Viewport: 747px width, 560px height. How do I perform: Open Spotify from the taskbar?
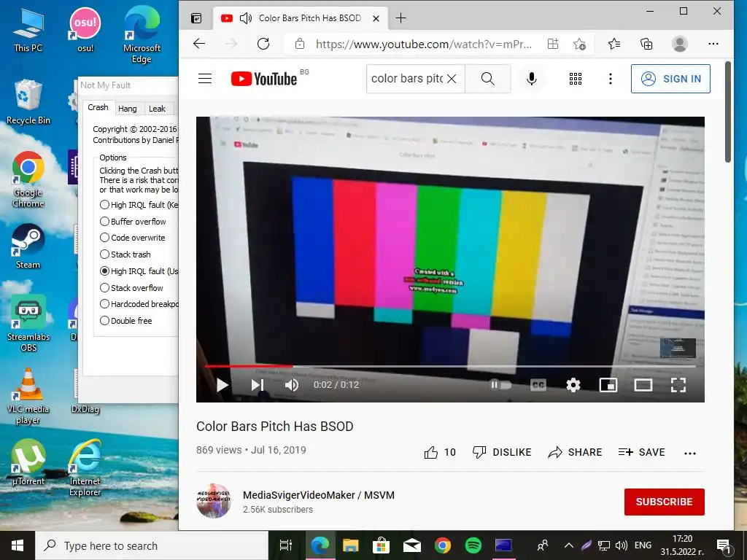click(473, 545)
